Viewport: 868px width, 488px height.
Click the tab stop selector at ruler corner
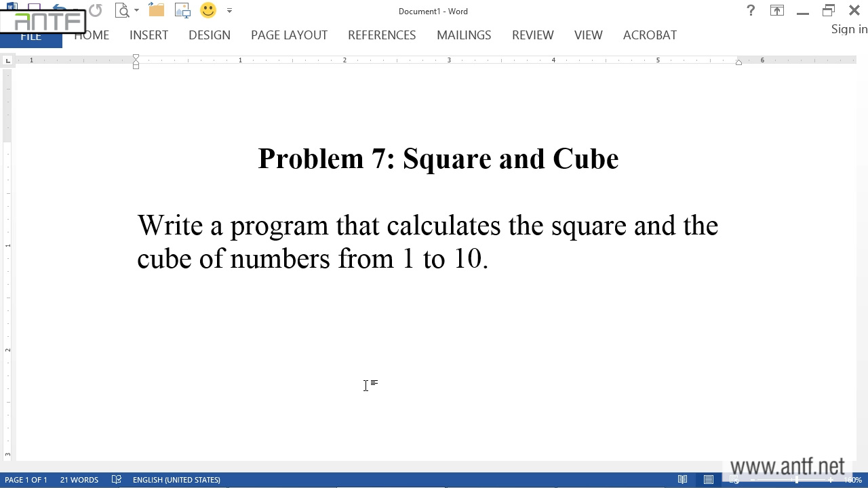tap(7, 61)
